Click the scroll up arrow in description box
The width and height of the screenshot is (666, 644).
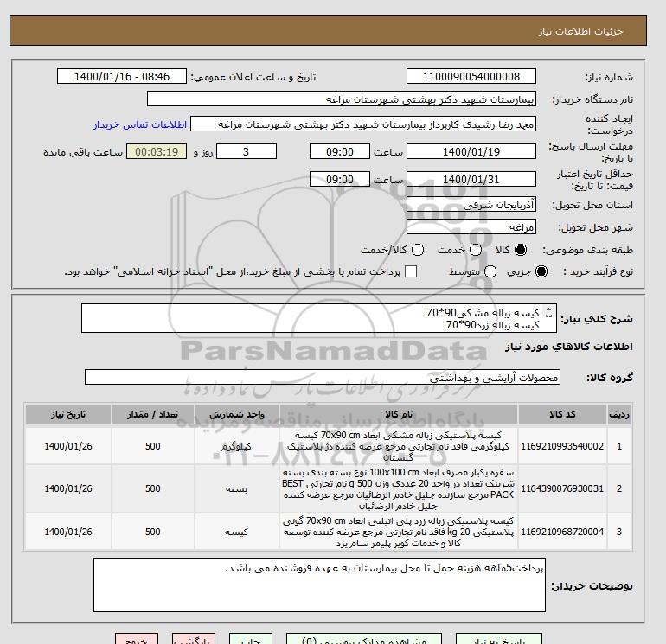pos(548,310)
